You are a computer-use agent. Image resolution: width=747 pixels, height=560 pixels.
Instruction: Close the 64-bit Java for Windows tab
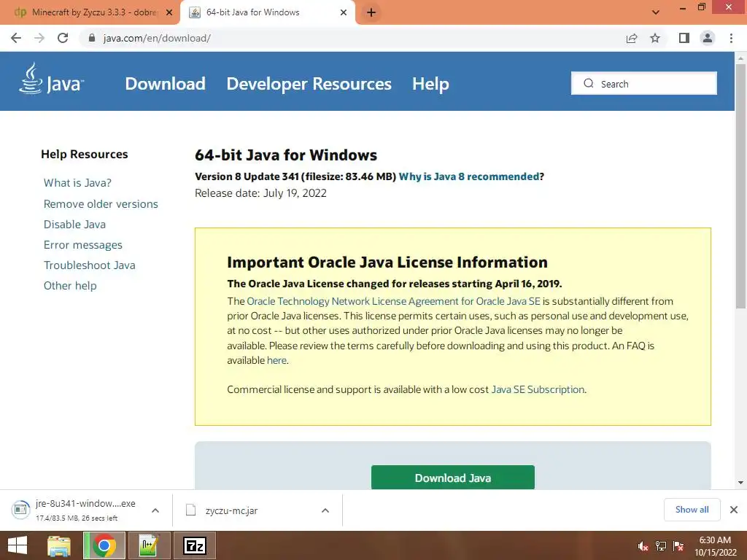point(344,13)
